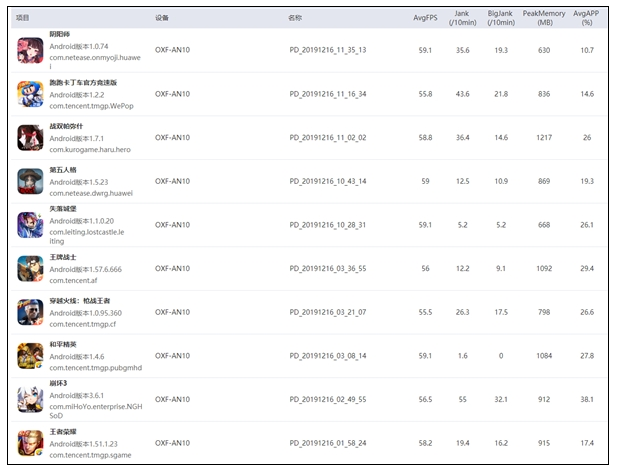Screen dimensions: 629x471
Task: Open the 王者荣耀 game icon
Action: coord(30,442)
